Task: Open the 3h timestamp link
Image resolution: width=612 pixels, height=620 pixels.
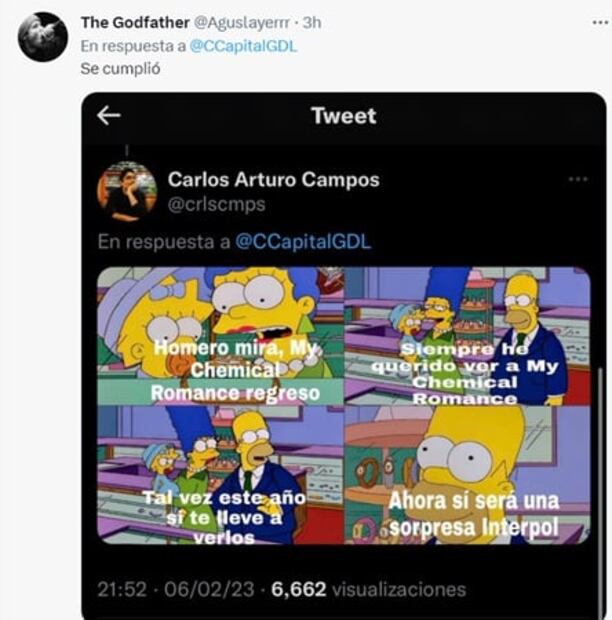Action: [311, 22]
